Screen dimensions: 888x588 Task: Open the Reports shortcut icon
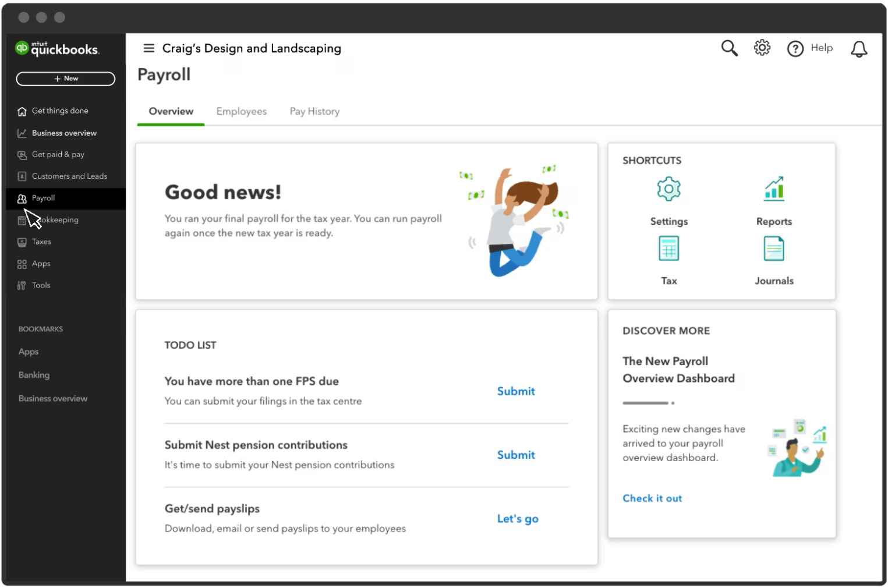pyautogui.click(x=774, y=189)
